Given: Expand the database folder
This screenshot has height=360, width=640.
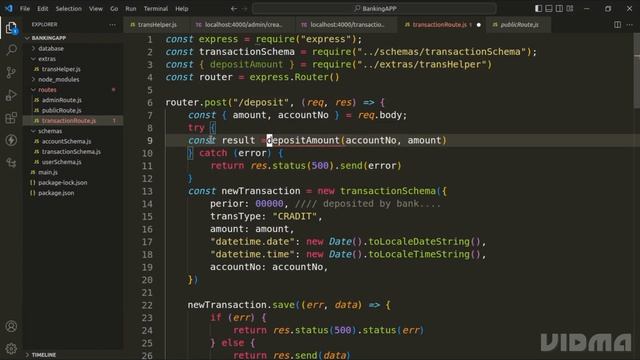Looking at the screenshot, I should coord(73,49).
